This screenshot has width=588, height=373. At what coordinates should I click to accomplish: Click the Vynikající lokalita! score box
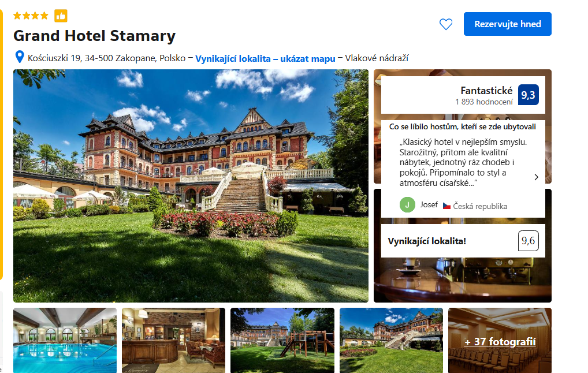click(463, 241)
